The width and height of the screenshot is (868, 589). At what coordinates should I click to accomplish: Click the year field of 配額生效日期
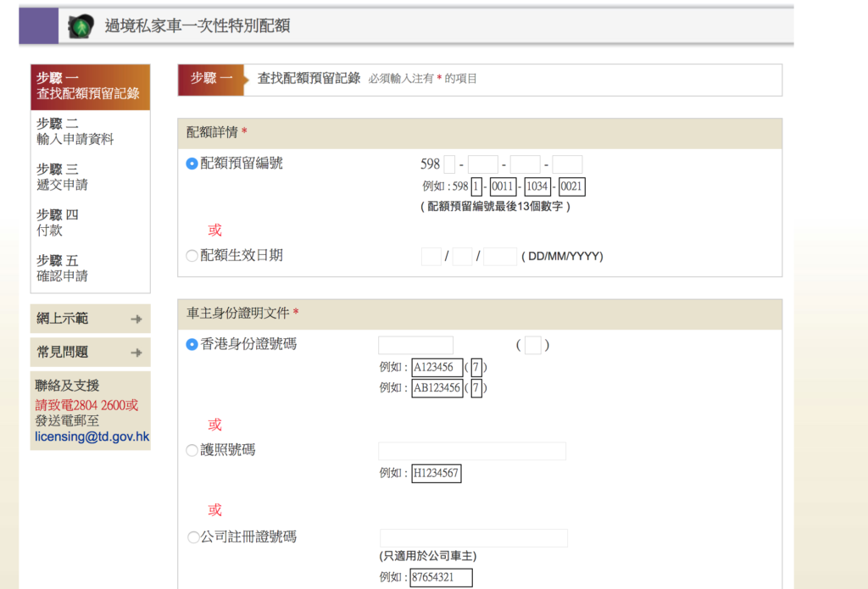tap(499, 257)
